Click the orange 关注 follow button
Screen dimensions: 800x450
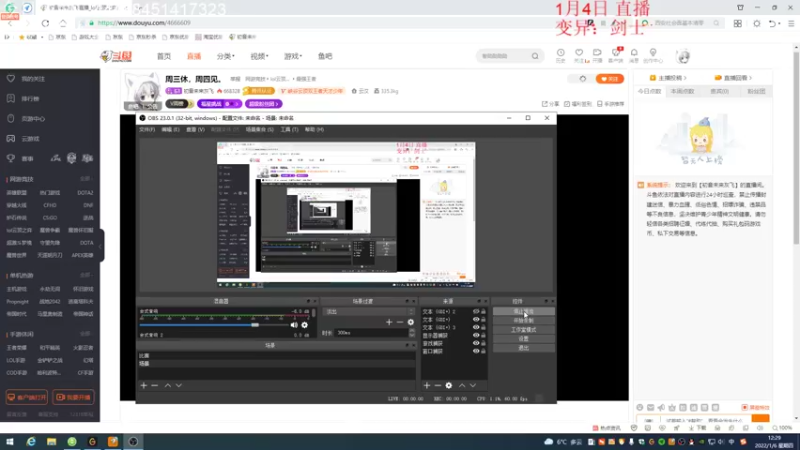point(610,79)
